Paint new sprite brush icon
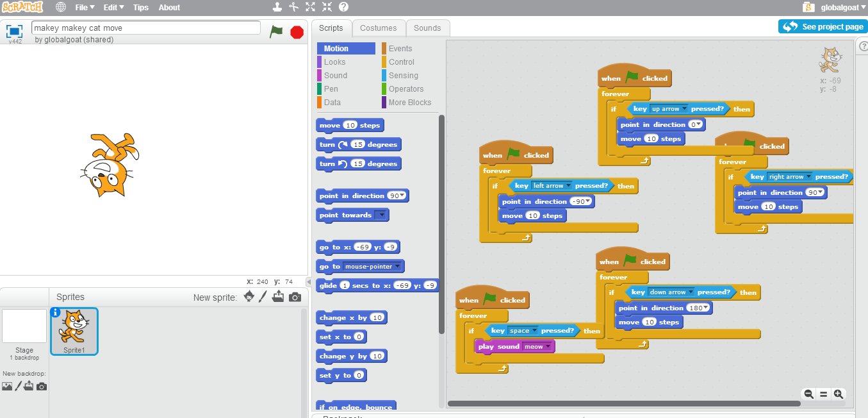This screenshot has height=418, width=868. [x=263, y=297]
